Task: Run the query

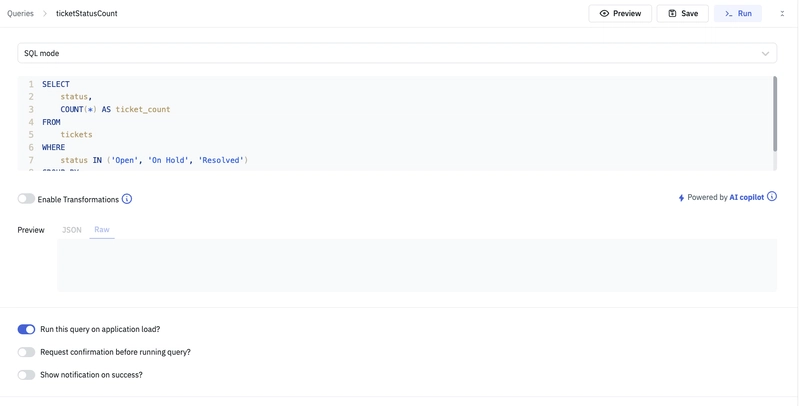Action: (738, 14)
